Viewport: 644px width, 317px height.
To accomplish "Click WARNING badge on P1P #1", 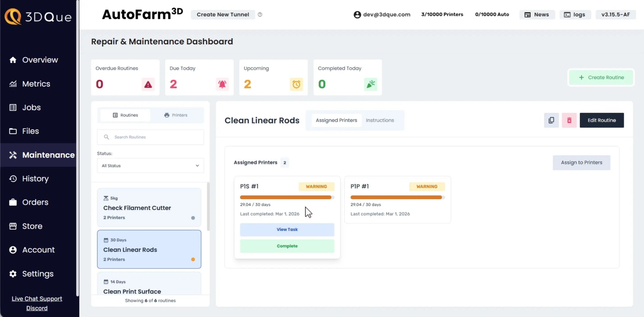I will tap(427, 186).
